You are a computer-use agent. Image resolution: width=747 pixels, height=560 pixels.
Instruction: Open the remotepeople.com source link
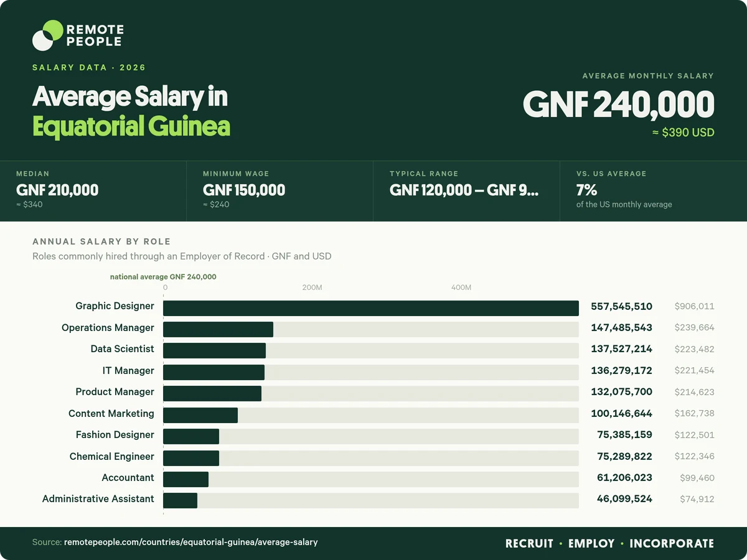[x=191, y=542]
